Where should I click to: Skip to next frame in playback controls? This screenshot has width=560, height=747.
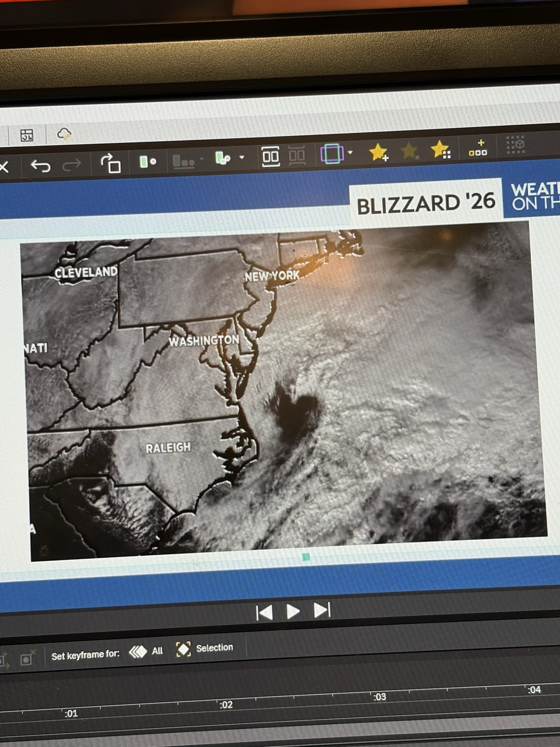tap(322, 610)
